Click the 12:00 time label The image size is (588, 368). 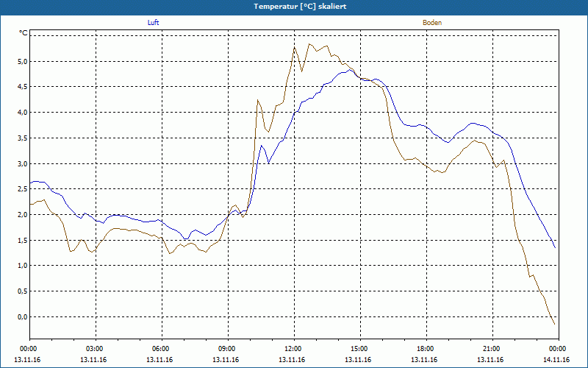(x=294, y=349)
